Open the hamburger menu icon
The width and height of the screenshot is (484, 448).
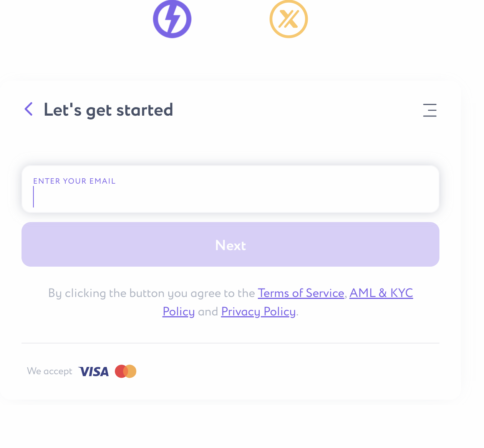pyautogui.click(x=429, y=110)
